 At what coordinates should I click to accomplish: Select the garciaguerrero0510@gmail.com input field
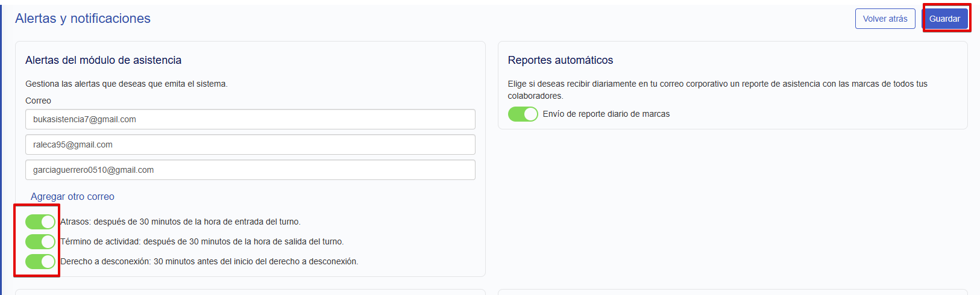[250, 170]
